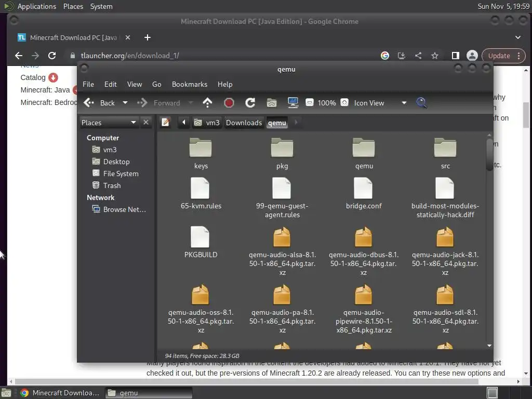
Task: Open the Places menu in top panel
Action: click(x=73, y=6)
